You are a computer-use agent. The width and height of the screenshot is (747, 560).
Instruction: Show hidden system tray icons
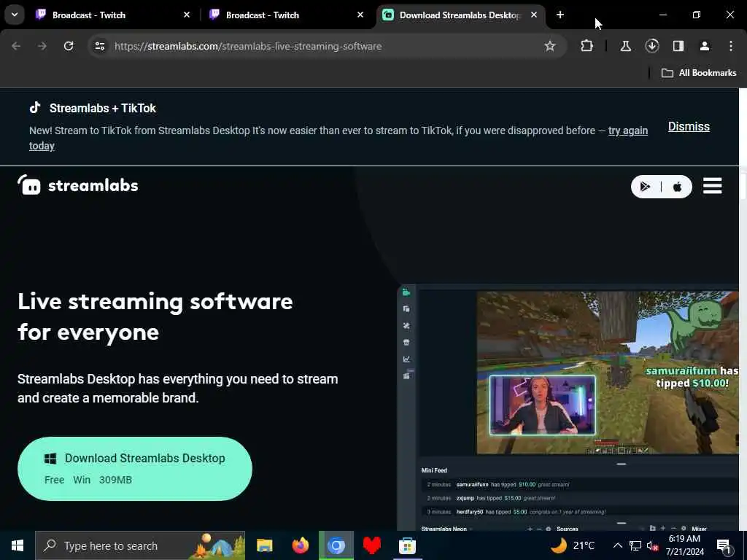tap(617, 545)
